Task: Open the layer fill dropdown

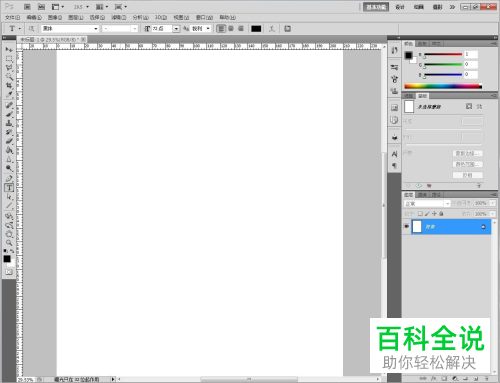Action: [493, 214]
